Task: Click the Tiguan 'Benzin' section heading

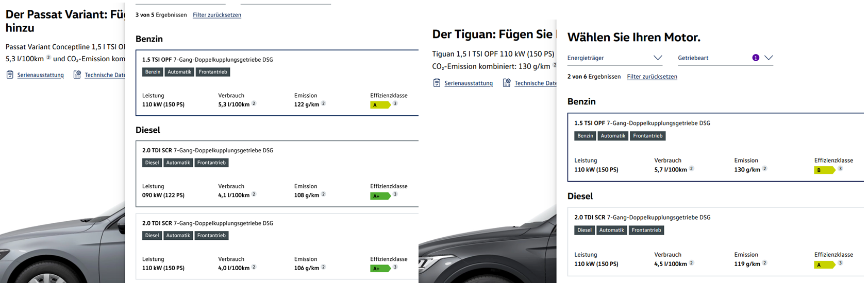Action: 581,102
